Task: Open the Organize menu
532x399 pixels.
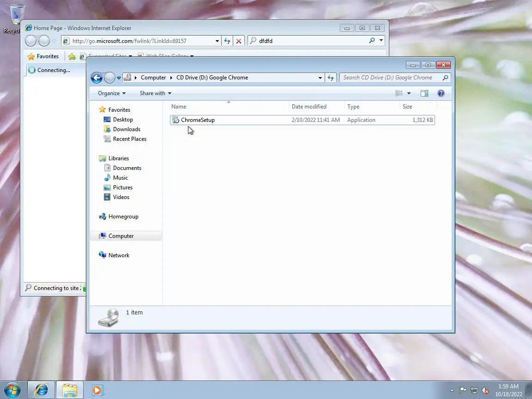Action: [112, 93]
